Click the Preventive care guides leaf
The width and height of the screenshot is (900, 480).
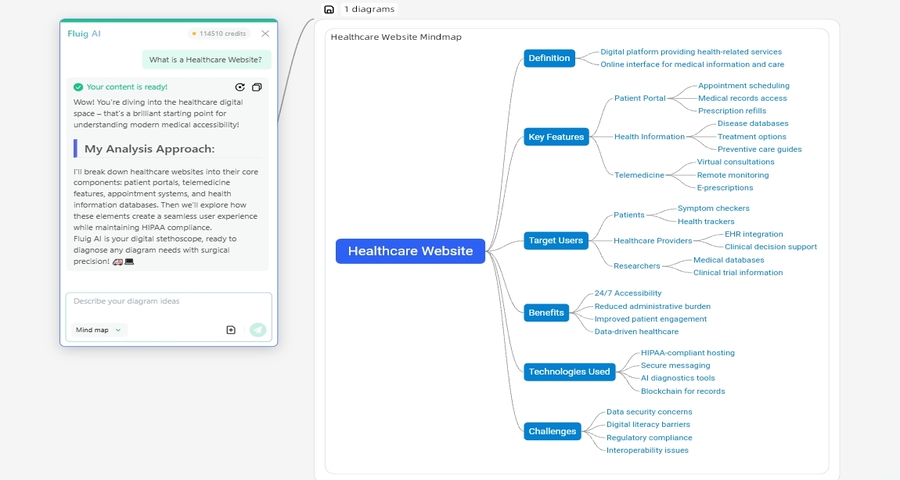(759, 149)
